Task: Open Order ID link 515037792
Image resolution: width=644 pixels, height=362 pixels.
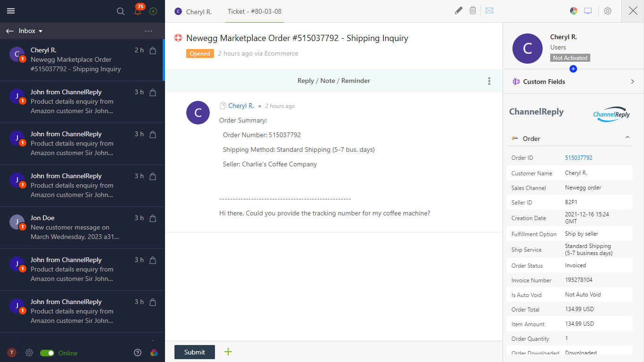Action: 578,158
